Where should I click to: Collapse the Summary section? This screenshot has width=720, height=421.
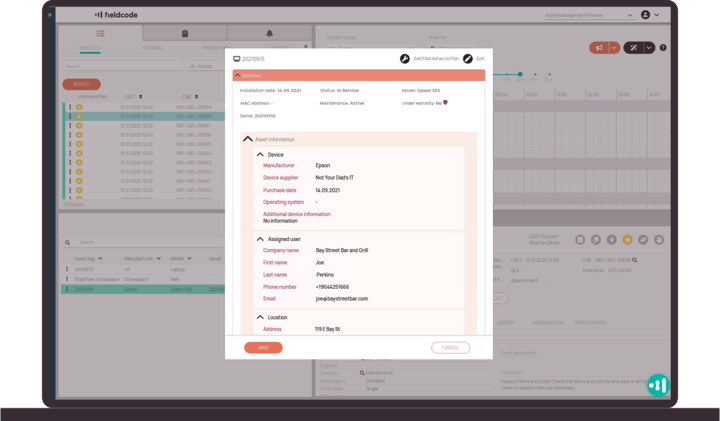237,75
